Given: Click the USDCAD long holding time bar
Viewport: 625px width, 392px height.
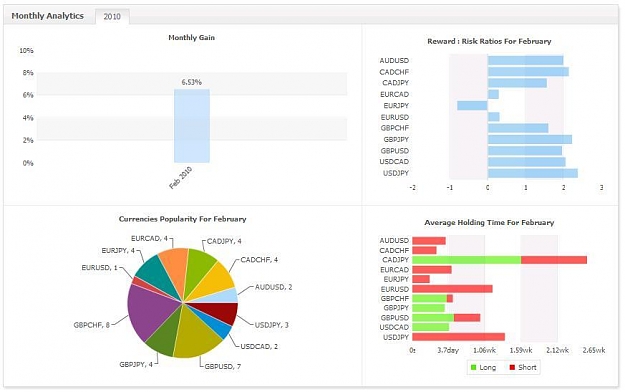Looking at the screenshot, I should click(x=431, y=327).
